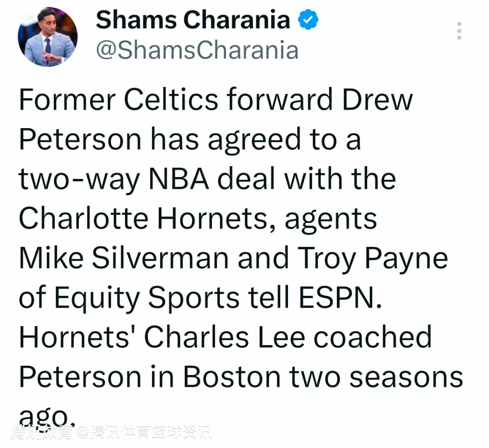Select the words Charlotte Hornets in tweet

coord(143,218)
